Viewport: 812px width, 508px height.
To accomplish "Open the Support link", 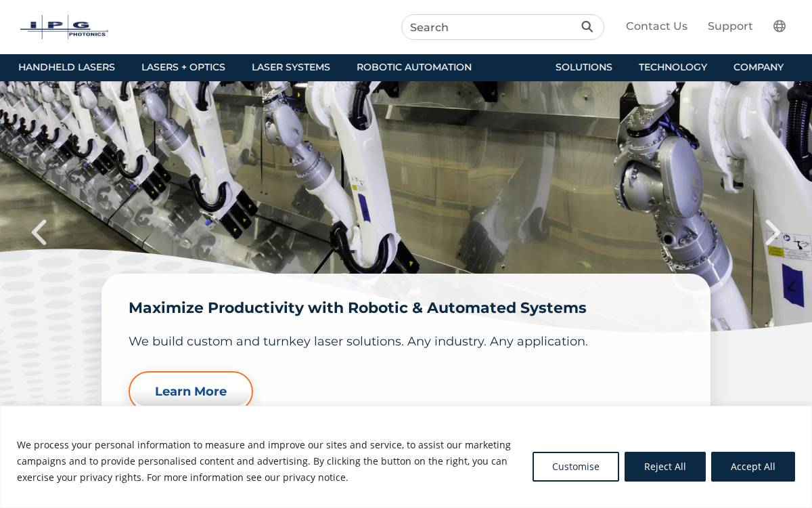I will click(730, 26).
